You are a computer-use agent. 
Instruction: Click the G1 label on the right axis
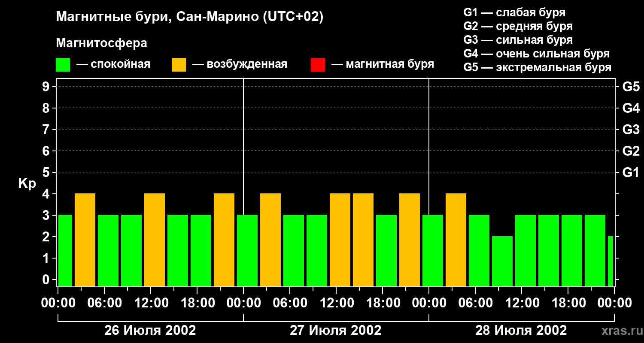631,173
